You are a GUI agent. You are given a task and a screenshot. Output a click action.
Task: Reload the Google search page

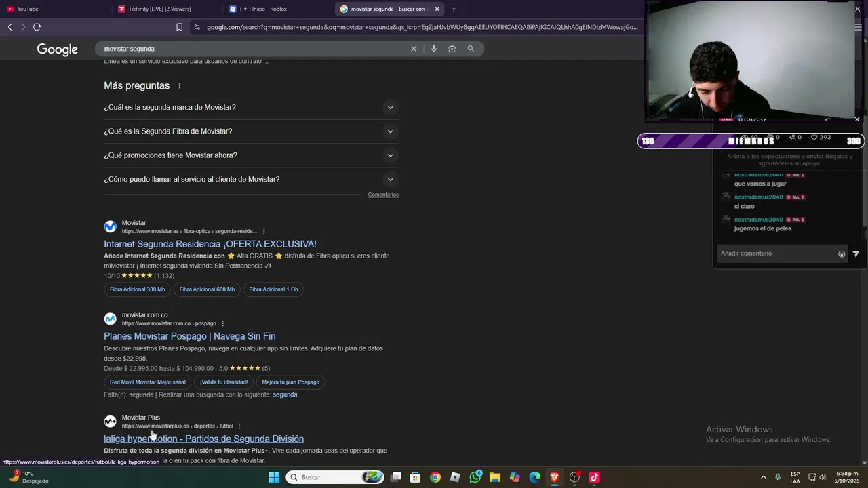tap(37, 27)
